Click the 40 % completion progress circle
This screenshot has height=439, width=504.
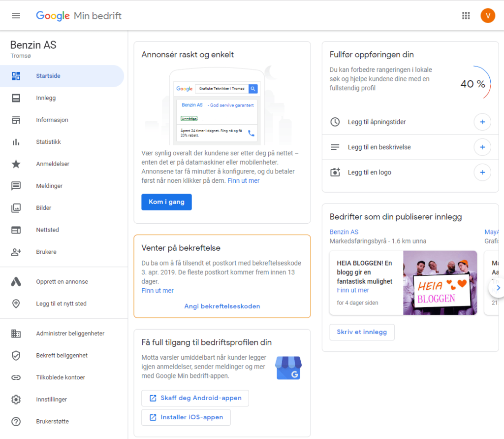[x=473, y=84]
